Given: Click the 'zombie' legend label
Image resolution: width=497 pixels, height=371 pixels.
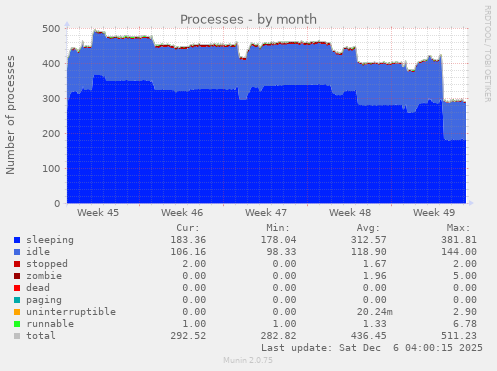Looking at the screenshot, I should 44,276.
